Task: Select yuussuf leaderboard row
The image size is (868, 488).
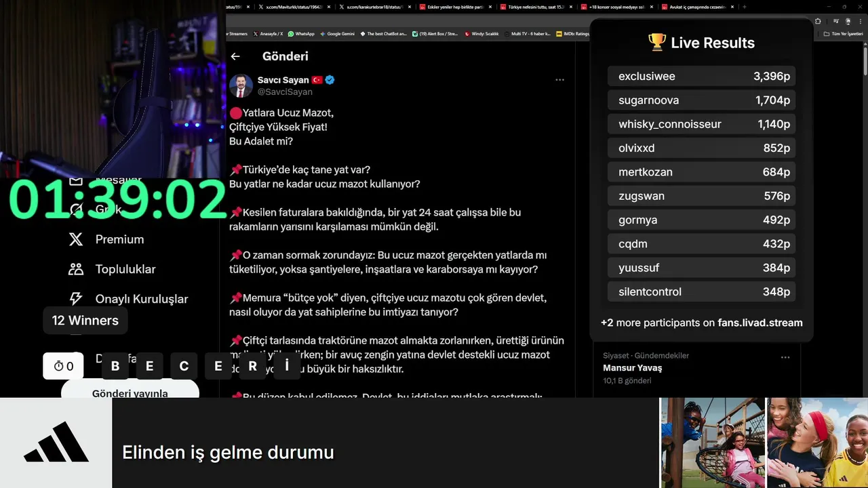Action: point(701,268)
